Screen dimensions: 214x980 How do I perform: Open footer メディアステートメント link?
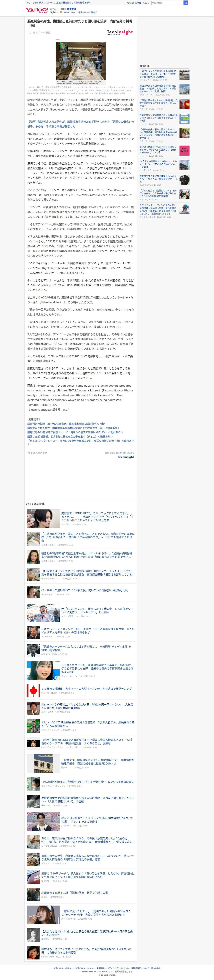pos(118,968)
